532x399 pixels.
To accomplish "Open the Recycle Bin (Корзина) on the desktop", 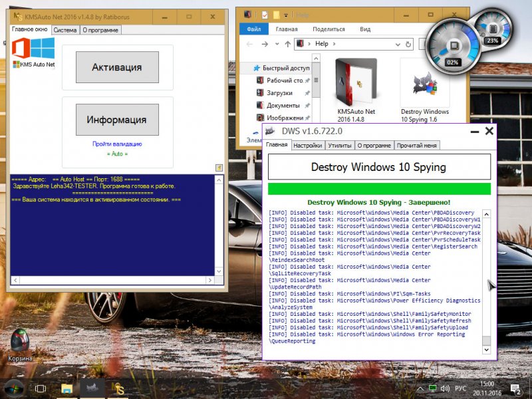I will [x=20, y=344].
